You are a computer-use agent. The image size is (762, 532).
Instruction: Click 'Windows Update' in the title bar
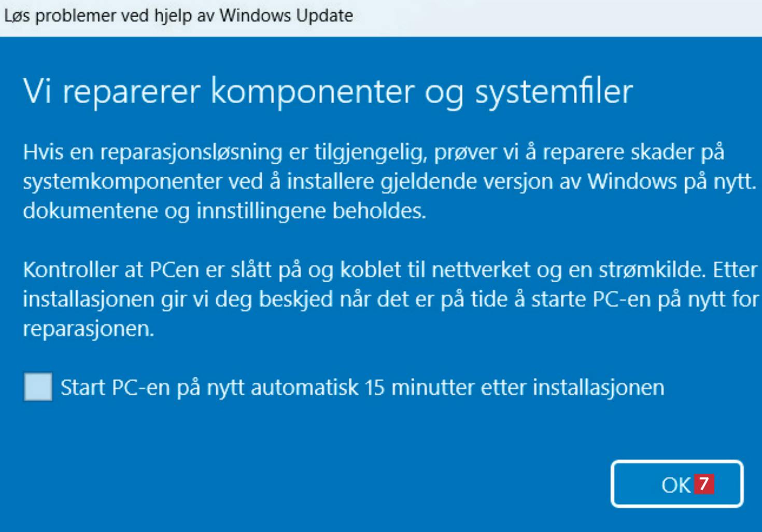click(x=286, y=16)
